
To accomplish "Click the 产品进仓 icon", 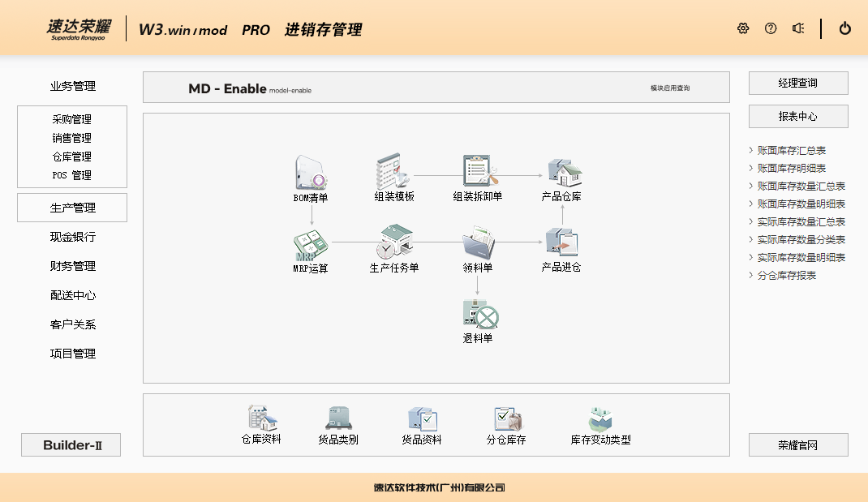I will point(561,242).
